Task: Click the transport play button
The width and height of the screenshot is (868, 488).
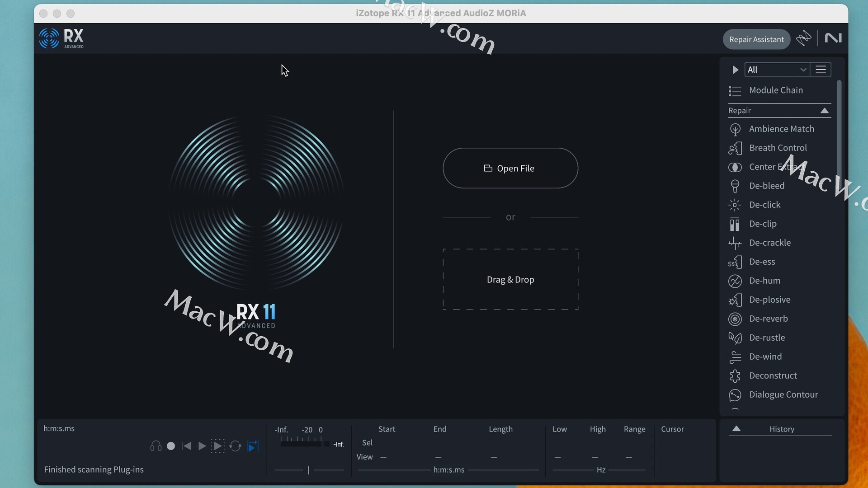Action: 202,446
